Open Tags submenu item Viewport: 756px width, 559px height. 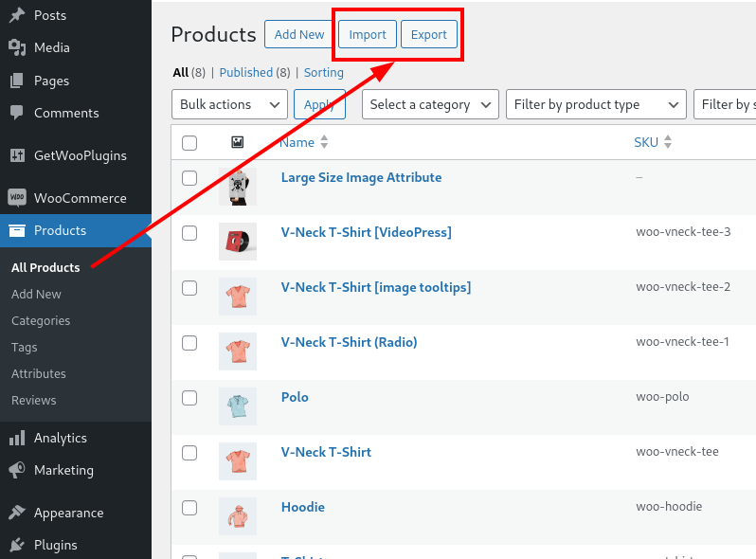(x=24, y=348)
